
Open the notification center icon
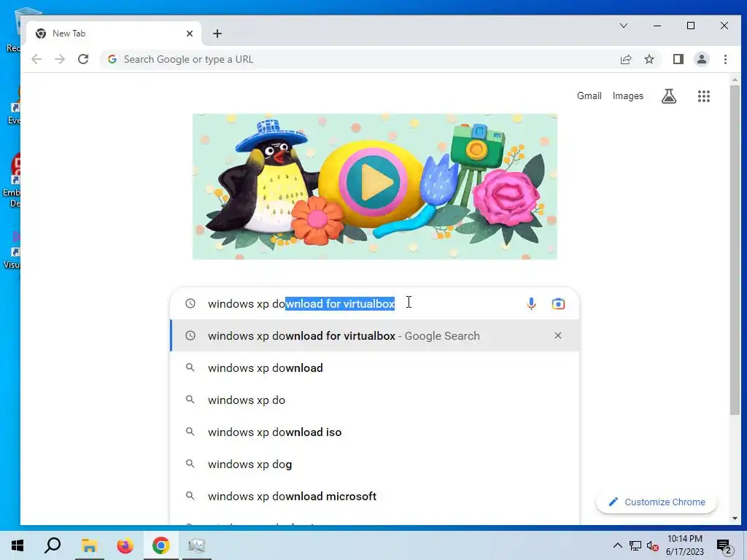724,547
